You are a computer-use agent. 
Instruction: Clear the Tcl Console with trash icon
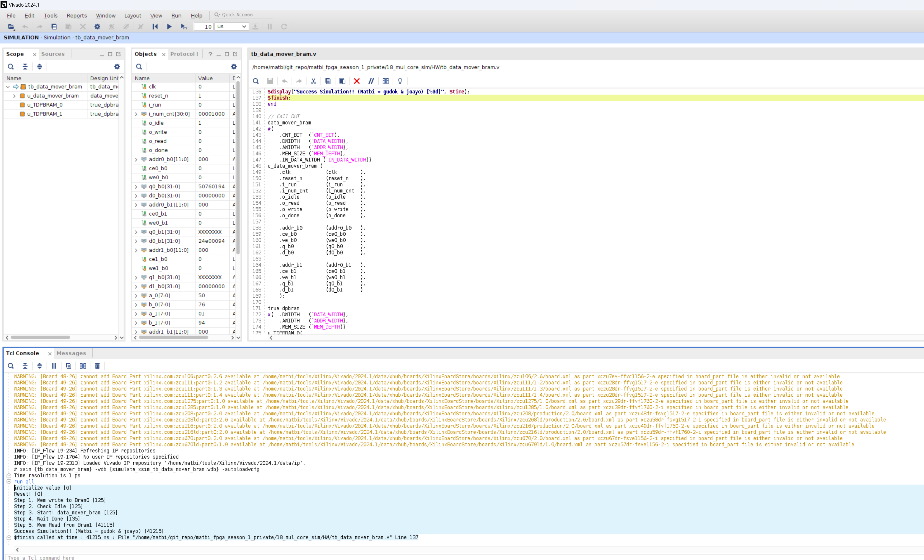[97, 366]
